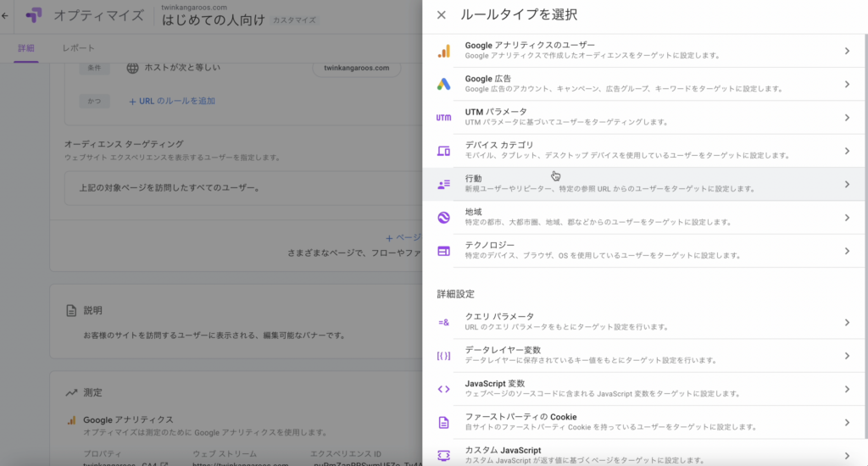This screenshot has width=868, height=466.
Task: Select Google アナリティクスのユーザー rule type
Action: coord(643,51)
